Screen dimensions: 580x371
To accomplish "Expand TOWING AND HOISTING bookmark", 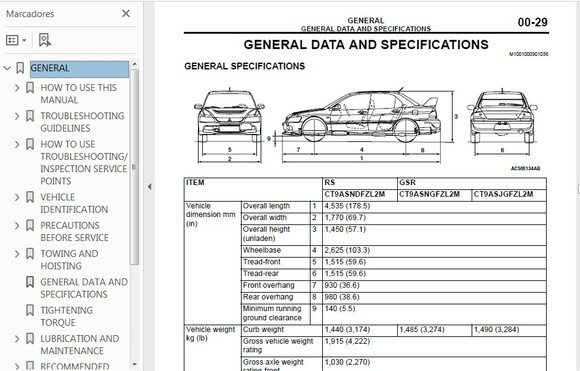I will click(x=17, y=254).
